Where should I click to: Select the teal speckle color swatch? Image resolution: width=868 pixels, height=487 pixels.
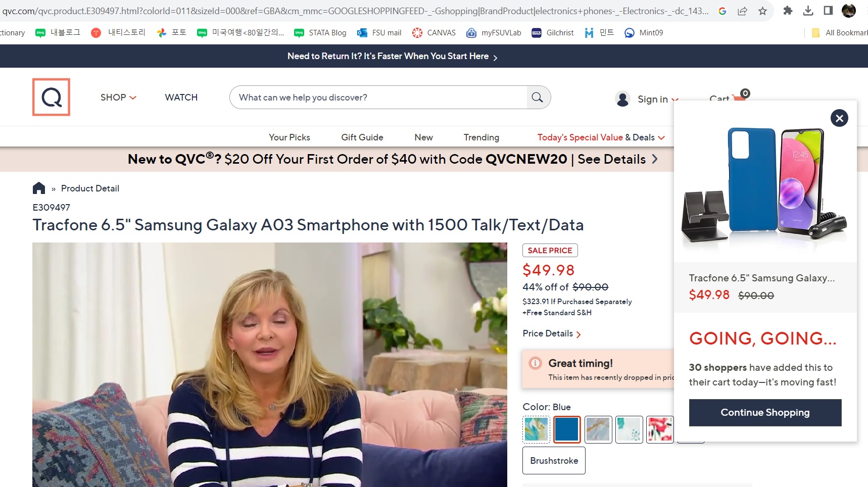[x=629, y=429]
